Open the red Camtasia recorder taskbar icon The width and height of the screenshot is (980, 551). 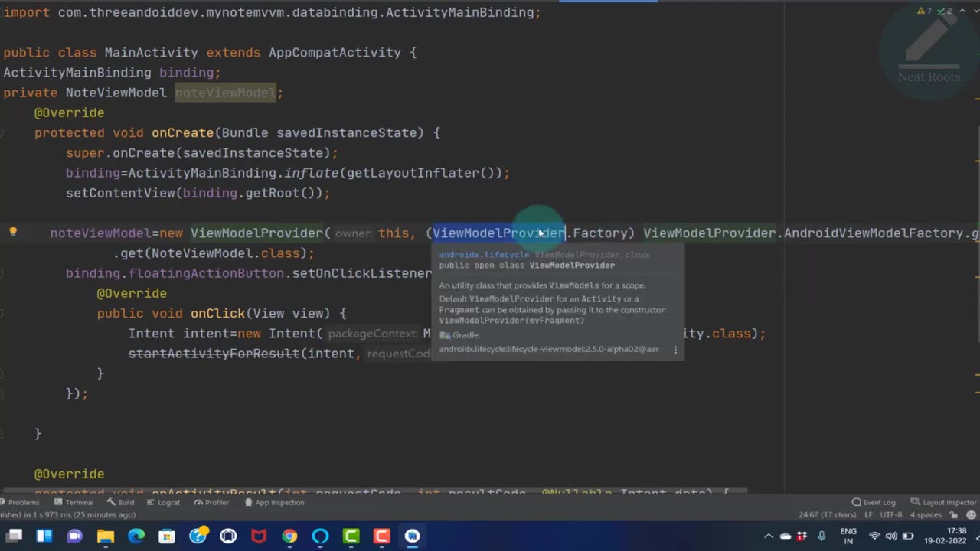point(381,536)
